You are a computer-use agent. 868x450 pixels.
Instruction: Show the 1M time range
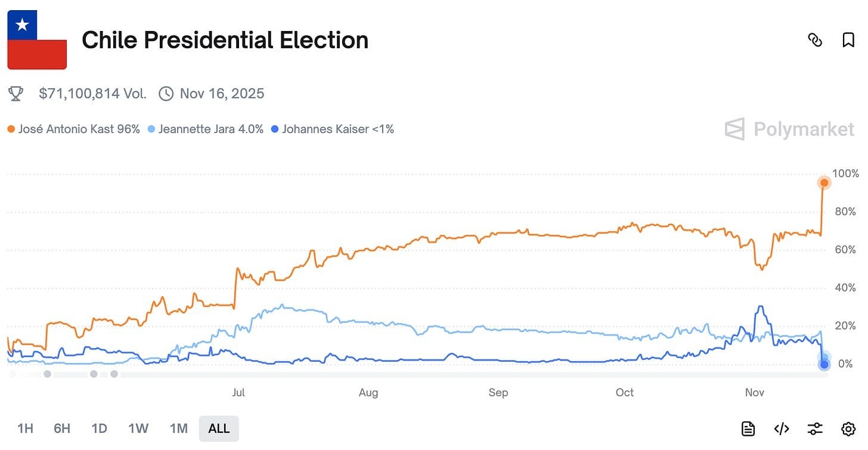pyautogui.click(x=178, y=428)
